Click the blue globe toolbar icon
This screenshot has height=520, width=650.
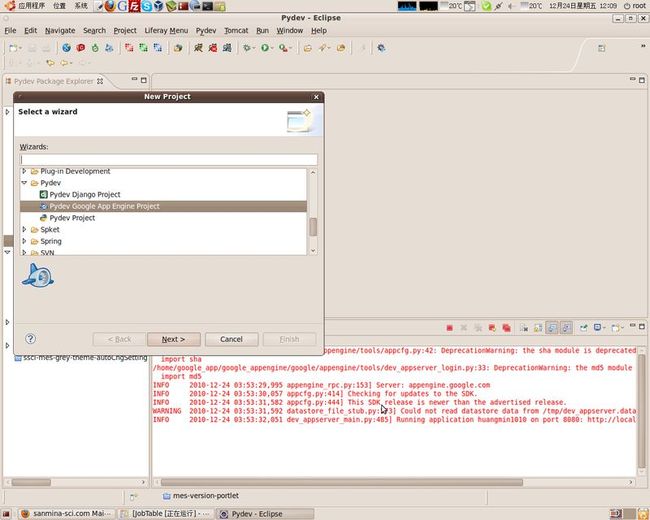[66, 48]
